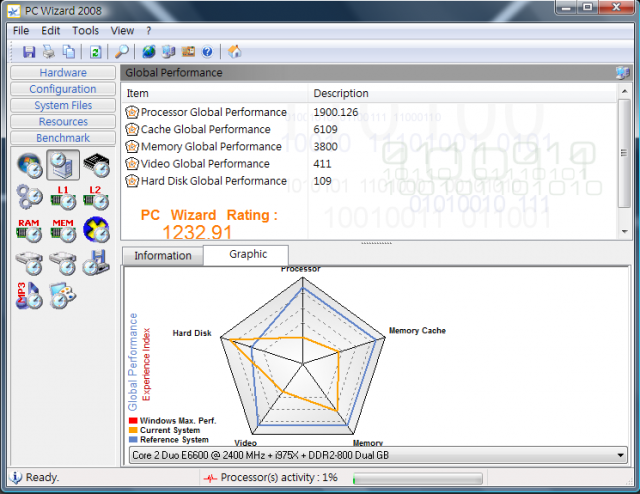
Task: Open the ? help menu
Action: pos(149,31)
